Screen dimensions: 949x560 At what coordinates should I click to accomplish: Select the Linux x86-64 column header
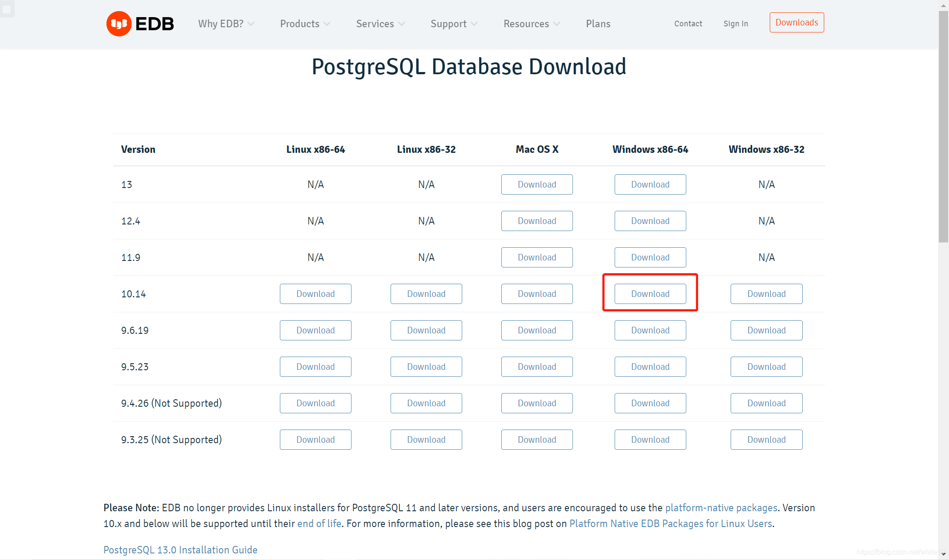(315, 149)
